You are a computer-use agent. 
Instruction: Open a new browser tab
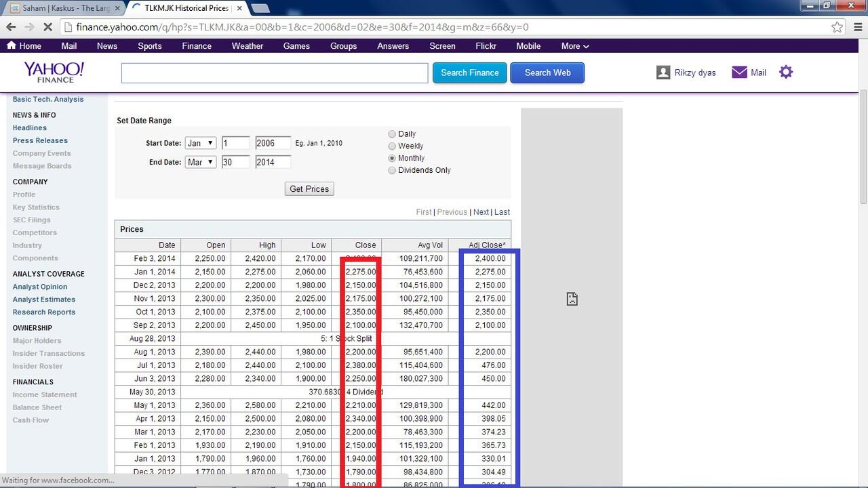(x=260, y=8)
